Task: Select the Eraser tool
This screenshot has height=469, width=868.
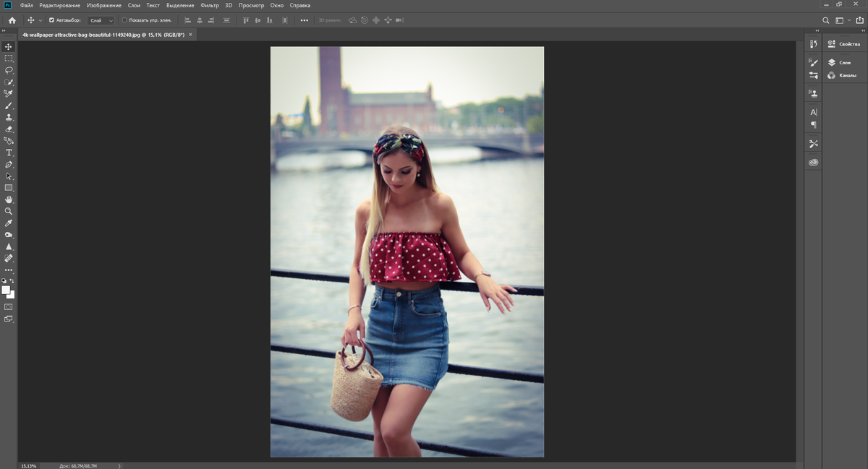Action: click(9, 129)
